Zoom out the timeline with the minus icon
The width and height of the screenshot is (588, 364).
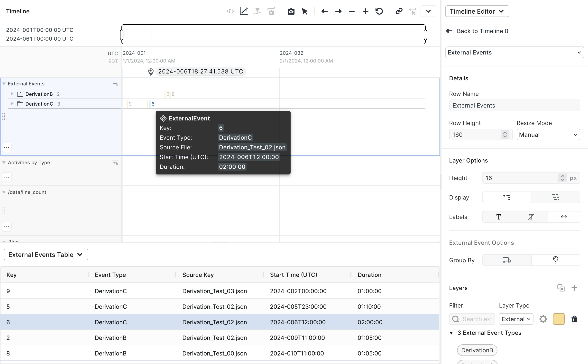(x=352, y=11)
